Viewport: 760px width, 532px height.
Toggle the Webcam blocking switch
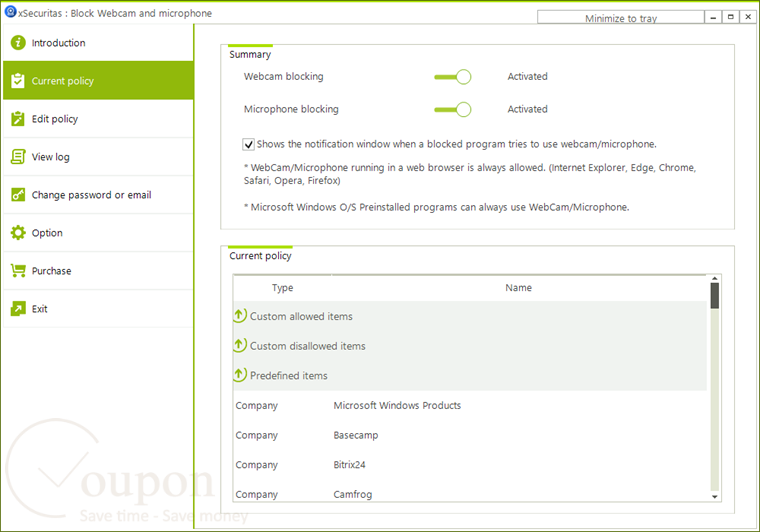pos(453,77)
